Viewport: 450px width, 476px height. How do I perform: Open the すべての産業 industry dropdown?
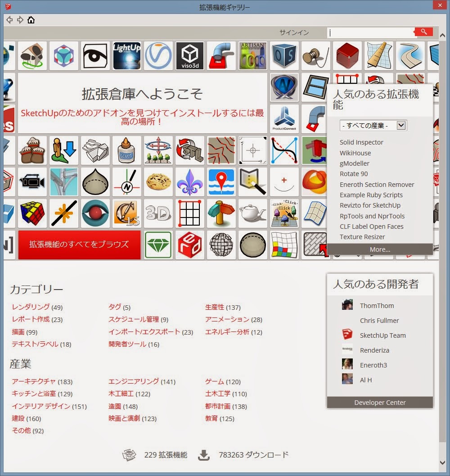click(373, 125)
